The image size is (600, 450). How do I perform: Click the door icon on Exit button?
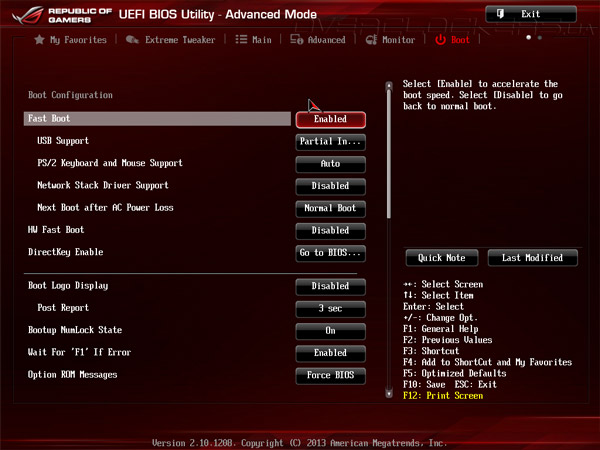coord(500,14)
